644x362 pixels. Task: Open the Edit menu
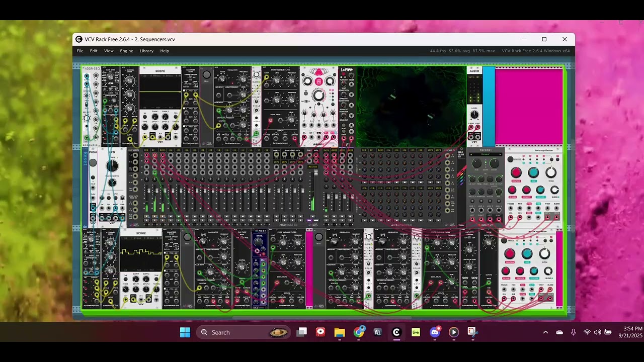pos(94,51)
